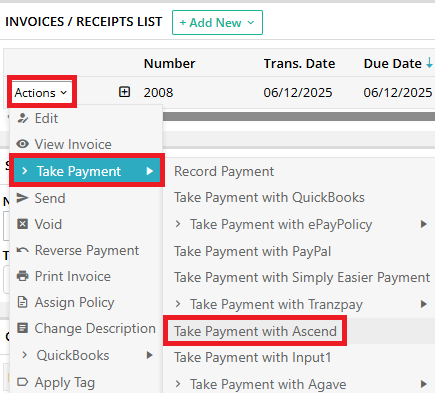Viewport: 435px width, 393px height.
Task: Sort by Due Date column header
Action: [x=393, y=63]
